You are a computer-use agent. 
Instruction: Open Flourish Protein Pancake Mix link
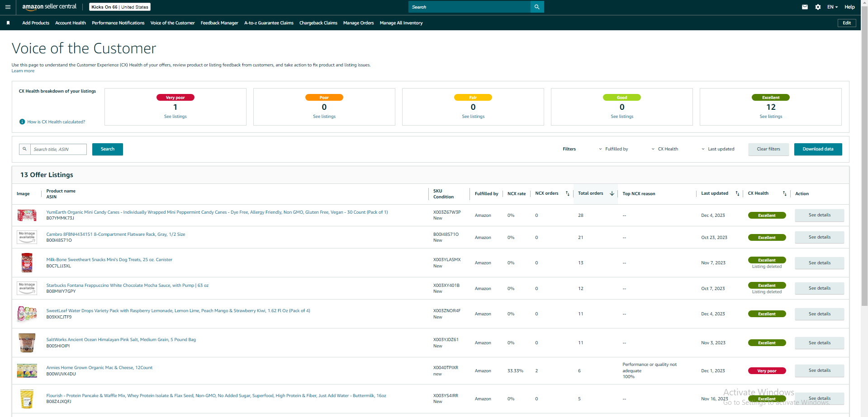[216, 396]
